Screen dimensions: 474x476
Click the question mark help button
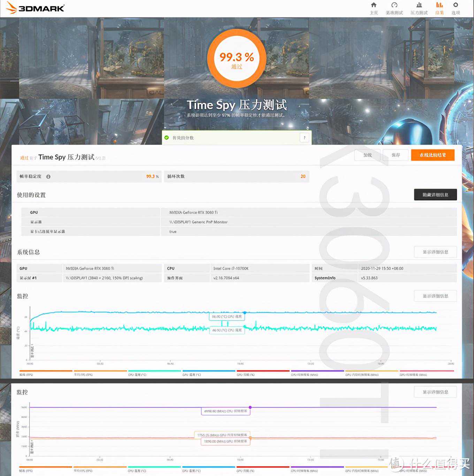[304, 138]
